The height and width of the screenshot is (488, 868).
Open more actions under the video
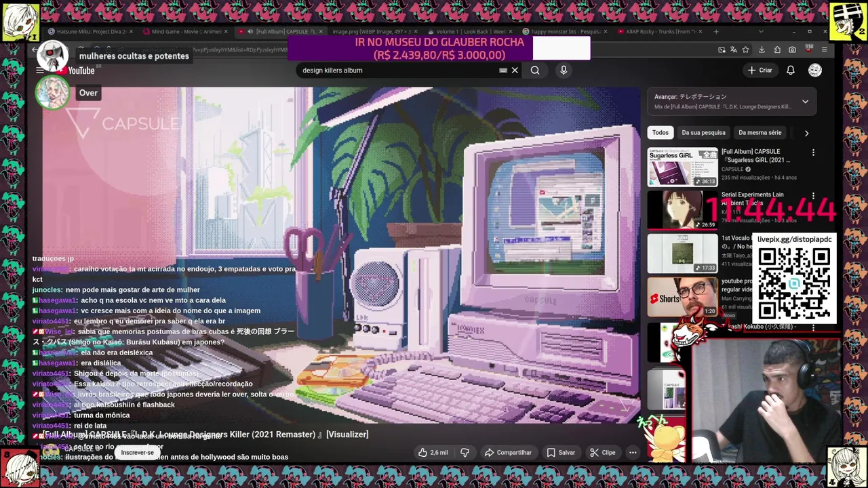point(633,452)
